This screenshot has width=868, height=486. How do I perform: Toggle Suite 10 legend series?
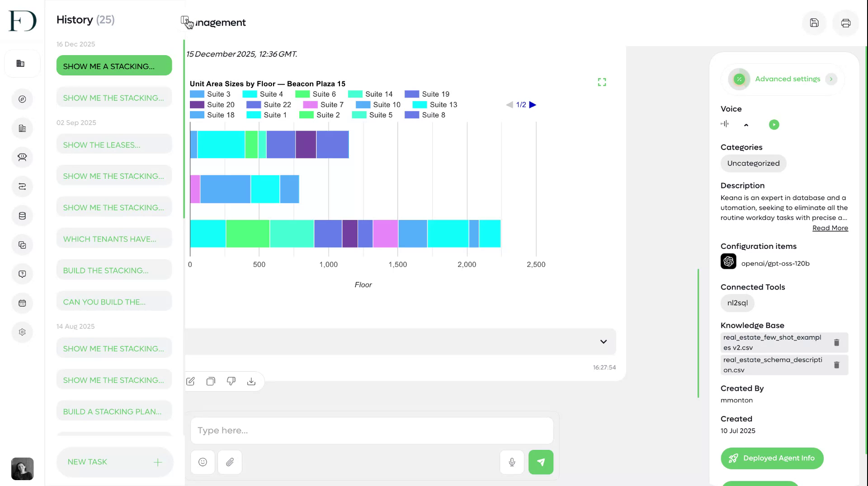(x=378, y=104)
